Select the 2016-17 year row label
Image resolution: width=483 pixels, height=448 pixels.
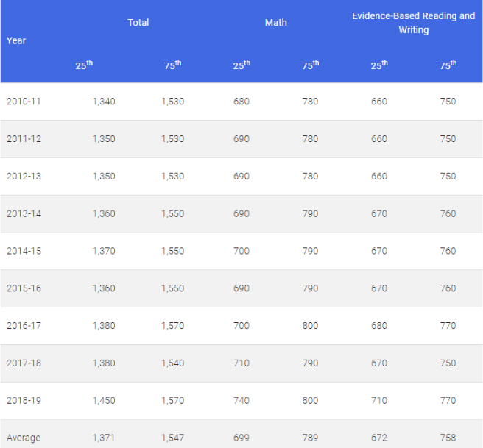click(x=24, y=326)
